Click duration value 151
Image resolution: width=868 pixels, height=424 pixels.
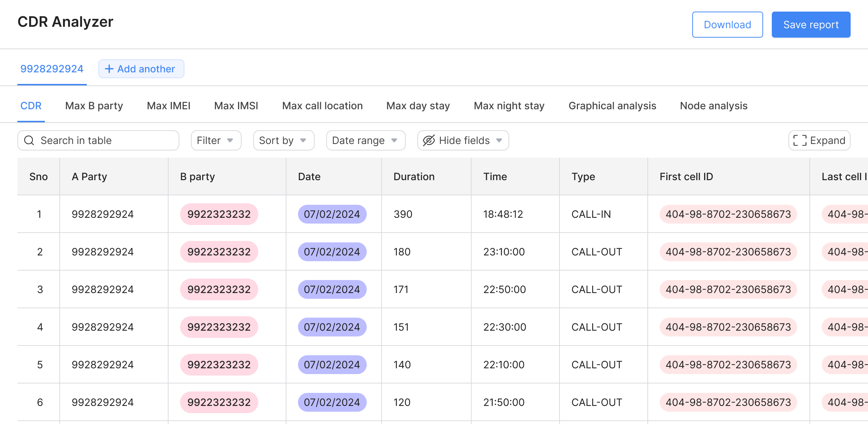click(x=401, y=327)
